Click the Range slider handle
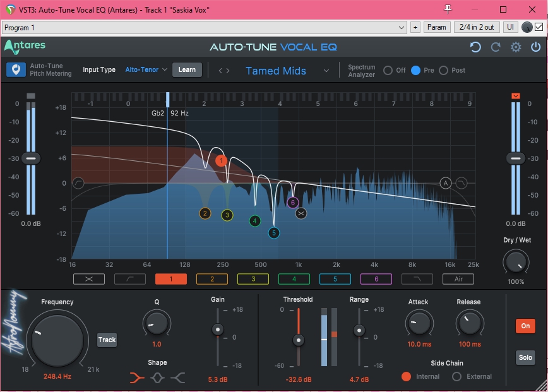 (359, 330)
